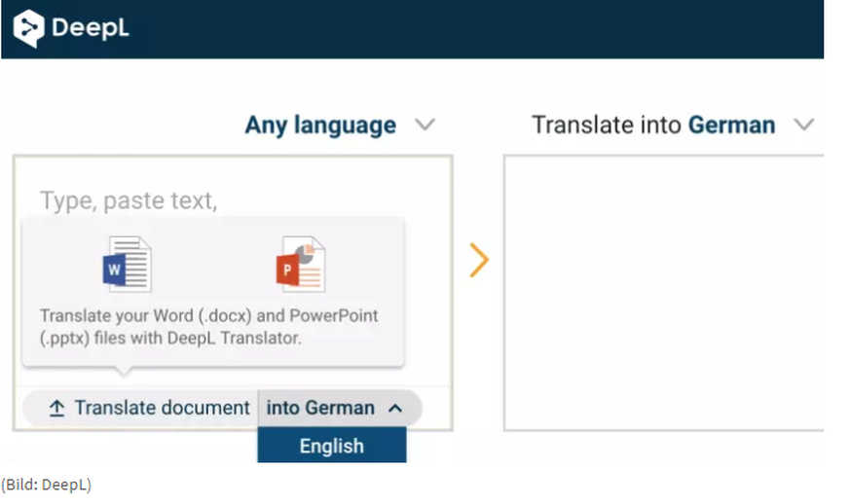
Task: Click the upload arrow icon
Action: pyautogui.click(x=56, y=409)
